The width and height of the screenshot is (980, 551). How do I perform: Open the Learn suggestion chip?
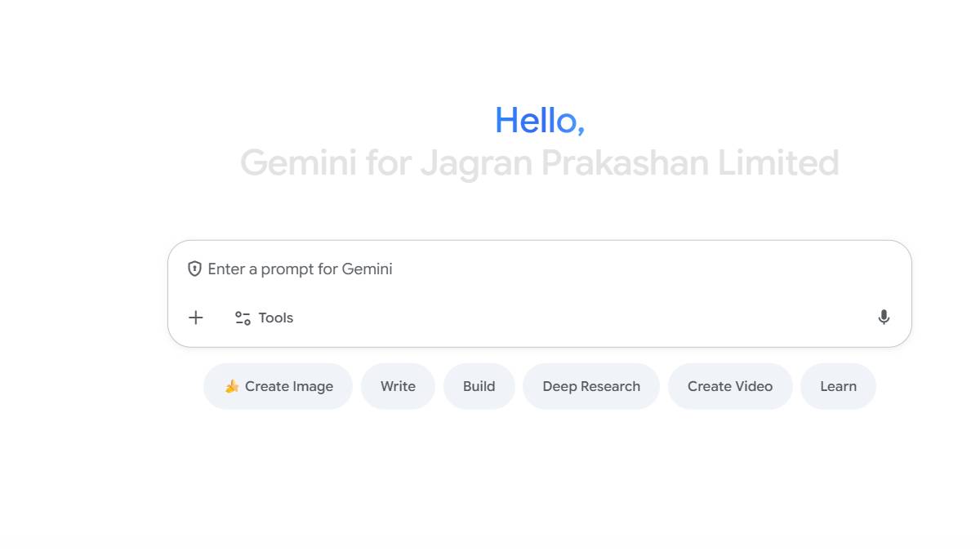point(838,386)
